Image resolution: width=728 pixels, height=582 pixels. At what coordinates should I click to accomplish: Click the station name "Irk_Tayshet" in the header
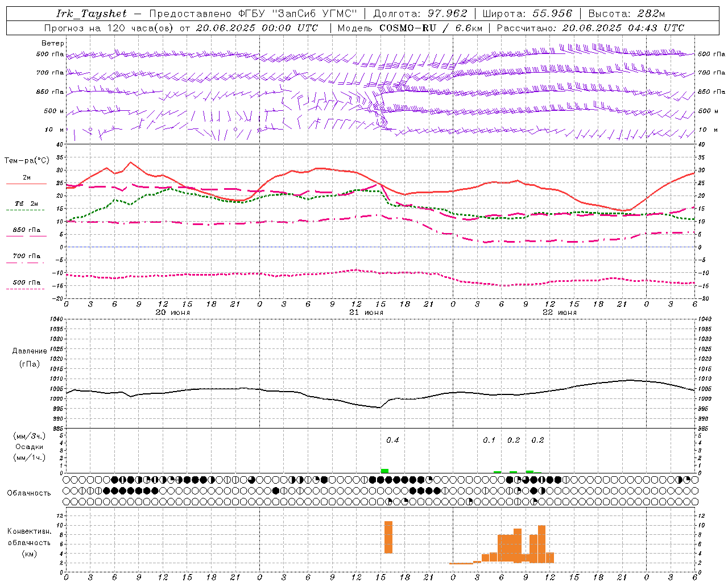coord(92,14)
